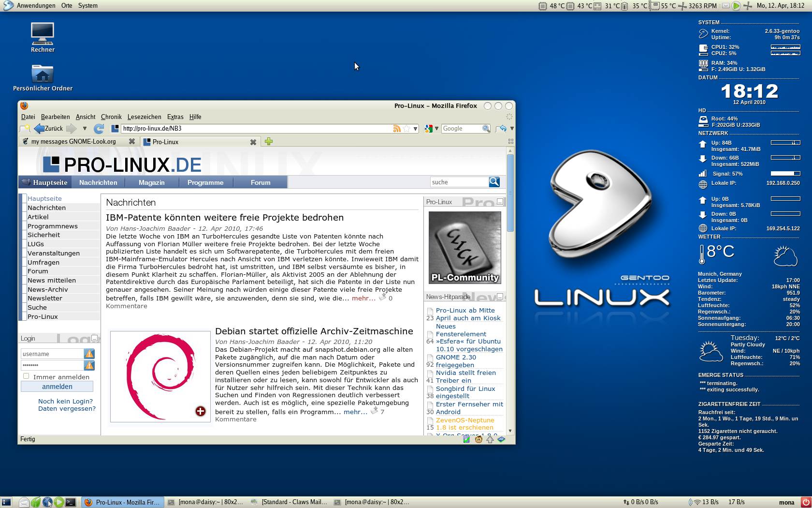The image size is (812, 508).
Task: Click green leaf launcher in bottom panel
Action: point(36,502)
